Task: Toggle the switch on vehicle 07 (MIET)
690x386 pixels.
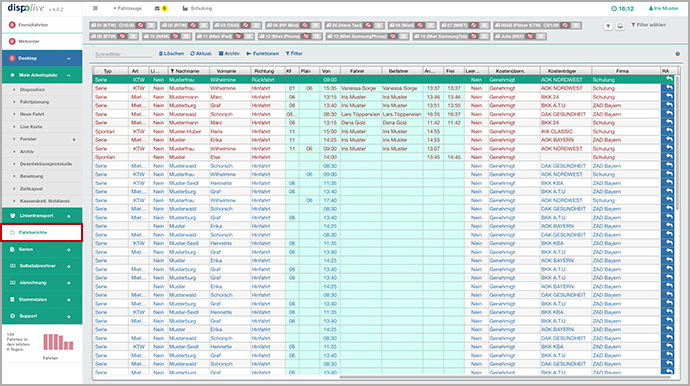Action: pyautogui.click(x=483, y=25)
